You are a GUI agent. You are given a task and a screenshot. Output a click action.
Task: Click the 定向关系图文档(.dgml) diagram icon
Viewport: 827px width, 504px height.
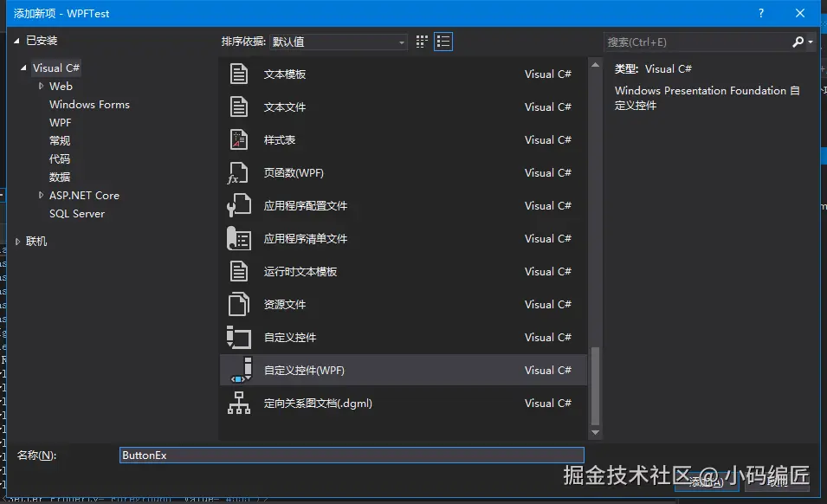click(239, 404)
